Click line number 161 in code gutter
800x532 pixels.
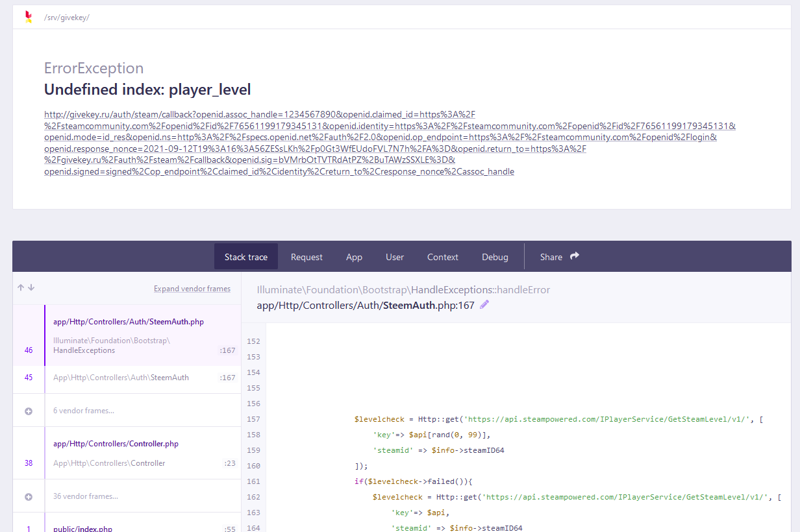click(x=253, y=481)
